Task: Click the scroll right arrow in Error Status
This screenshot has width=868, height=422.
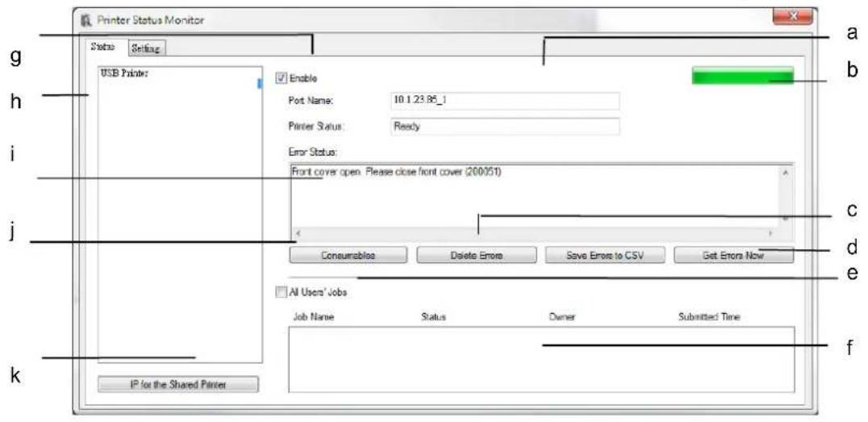Action: coord(770,233)
